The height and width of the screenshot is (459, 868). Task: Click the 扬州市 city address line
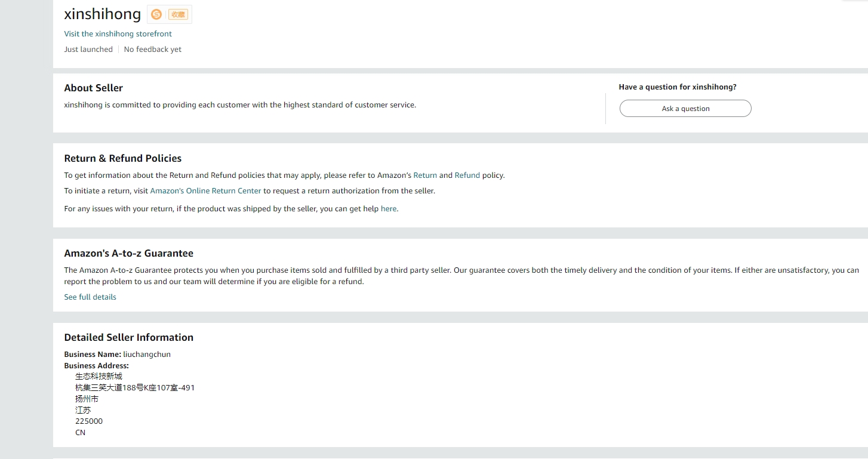(x=87, y=399)
